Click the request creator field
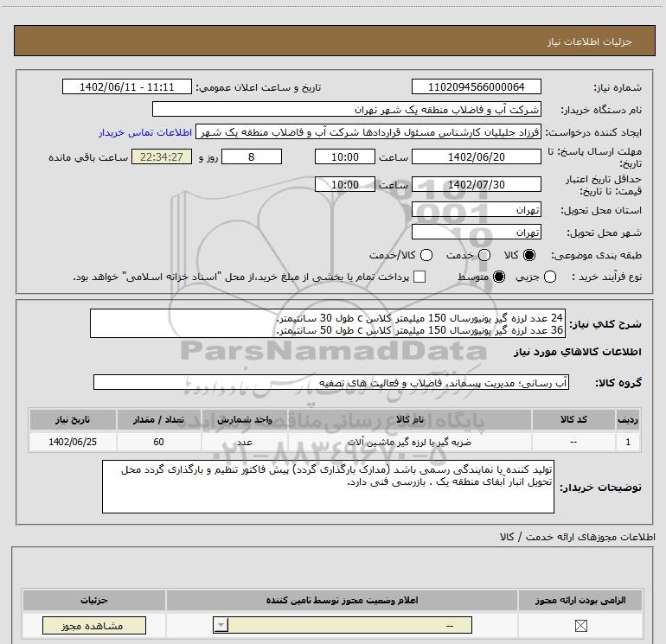Image resolution: width=666 pixels, height=644 pixels. click(368, 132)
